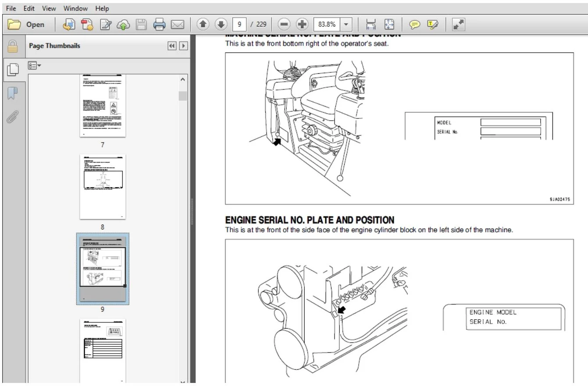Screen dimensions: 588x386
Task: Click the Save floppy disk icon
Action: (141, 25)
